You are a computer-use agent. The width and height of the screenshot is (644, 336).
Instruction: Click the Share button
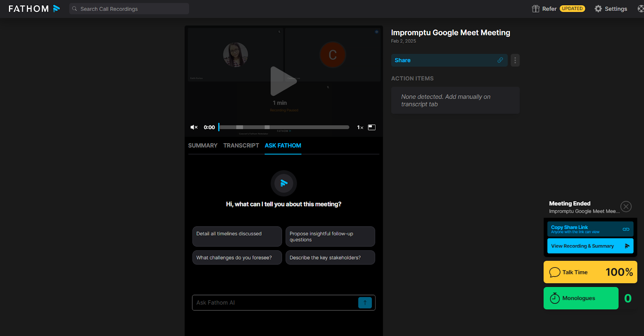[449, 60]
